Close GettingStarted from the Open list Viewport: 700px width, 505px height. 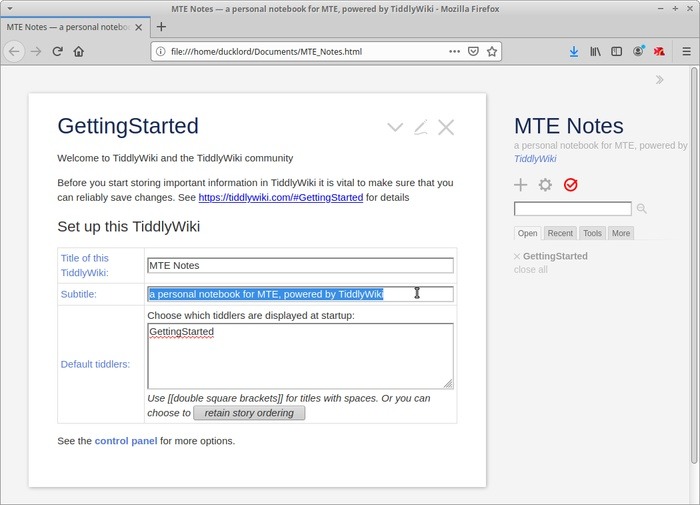pyautogui.click(x=517, y=256)
